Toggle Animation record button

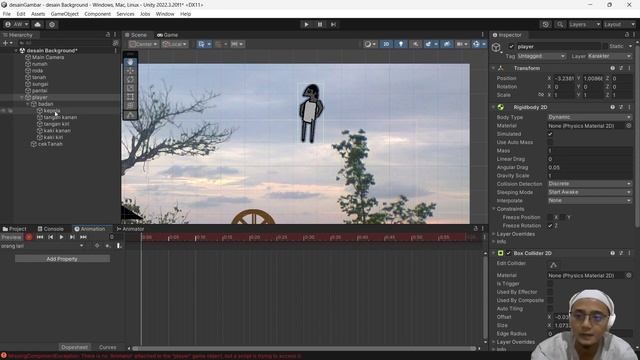coord(29,237)
